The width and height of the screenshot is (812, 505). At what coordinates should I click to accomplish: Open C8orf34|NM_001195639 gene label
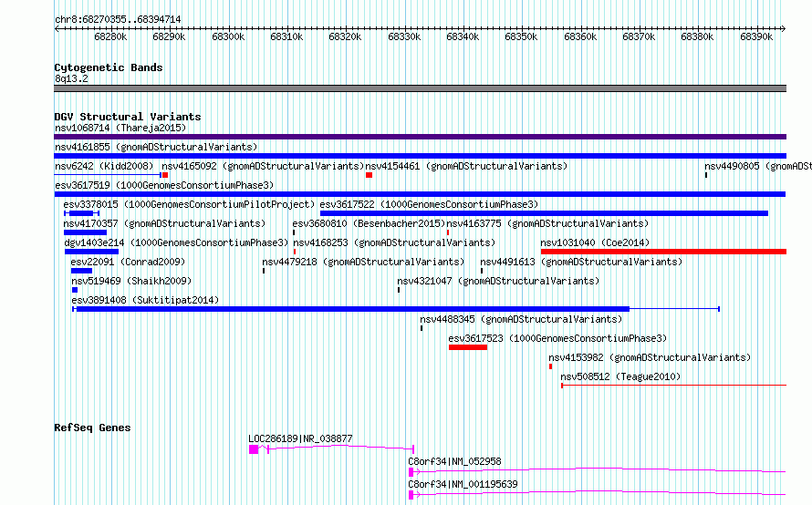click(463, 484)
